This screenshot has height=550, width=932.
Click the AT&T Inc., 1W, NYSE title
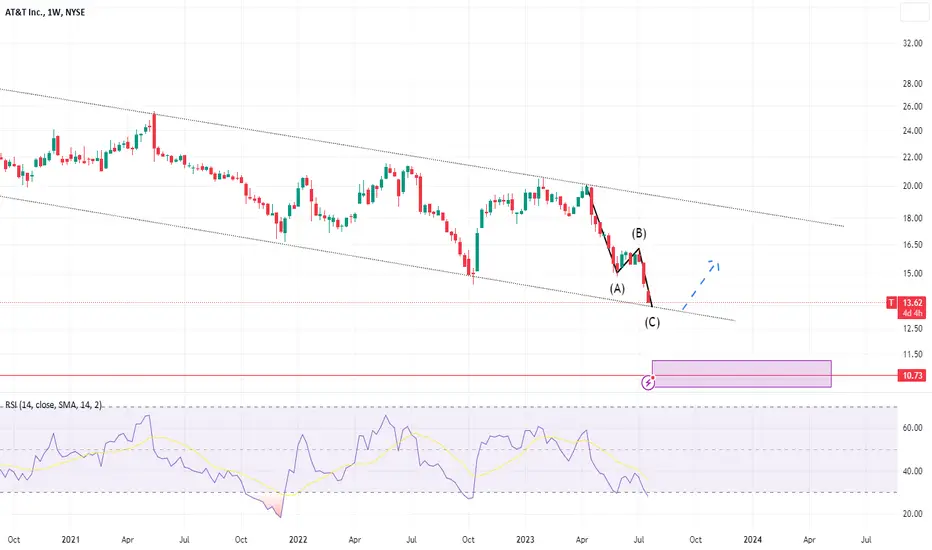pos(45,12)
